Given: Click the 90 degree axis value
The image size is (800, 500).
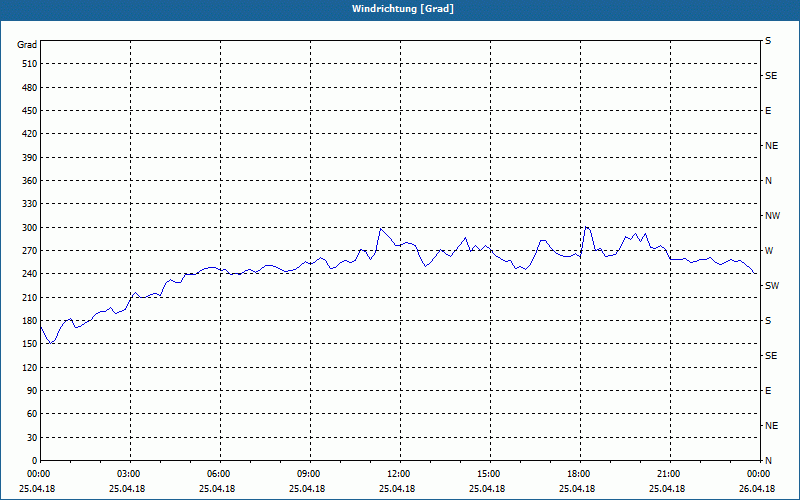Looking at the screenshot, I should pos(32,390).
